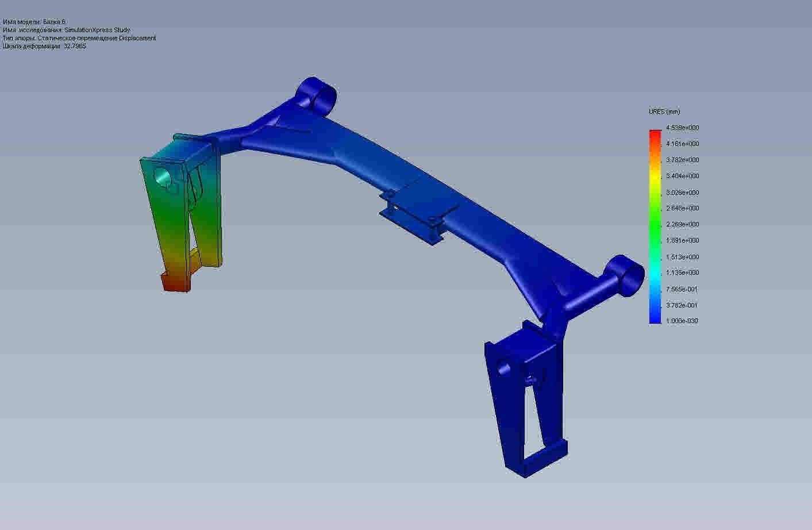The width and height of the screenshot is (812, 530).
Task: Select the 'URES (mm)' legend title
Action: [x=664, y=112]
